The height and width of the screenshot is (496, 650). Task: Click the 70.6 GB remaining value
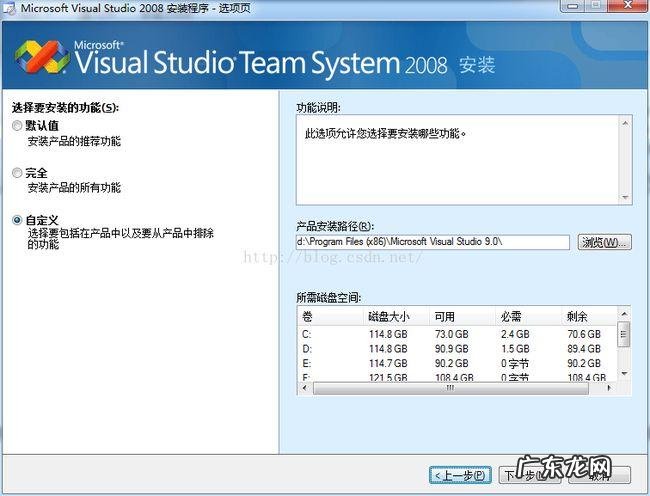[584, 334]
